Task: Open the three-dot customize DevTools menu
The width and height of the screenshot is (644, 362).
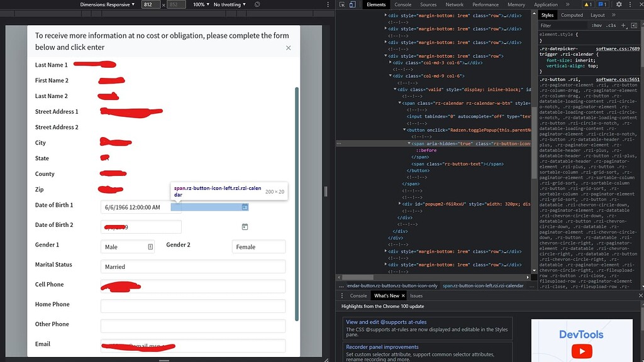Action: pos(630,4)
